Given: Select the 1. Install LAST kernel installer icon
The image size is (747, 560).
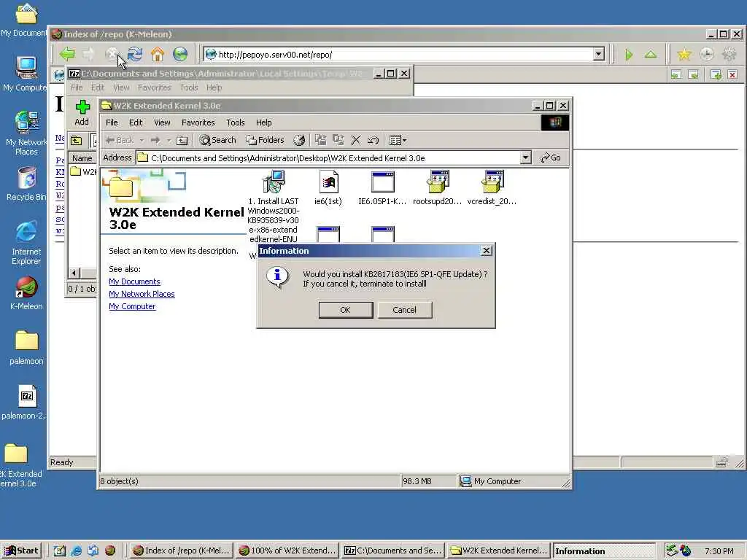Looking at the screenshot, I should 274,182.
